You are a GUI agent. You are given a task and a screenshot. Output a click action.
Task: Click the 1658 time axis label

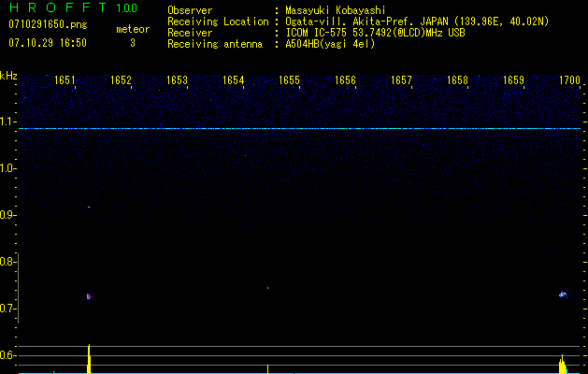(457, 80)
